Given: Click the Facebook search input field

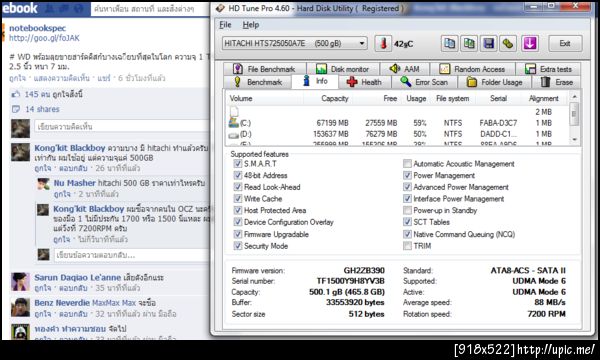Looking at the screenshot, I should [150, 8].
